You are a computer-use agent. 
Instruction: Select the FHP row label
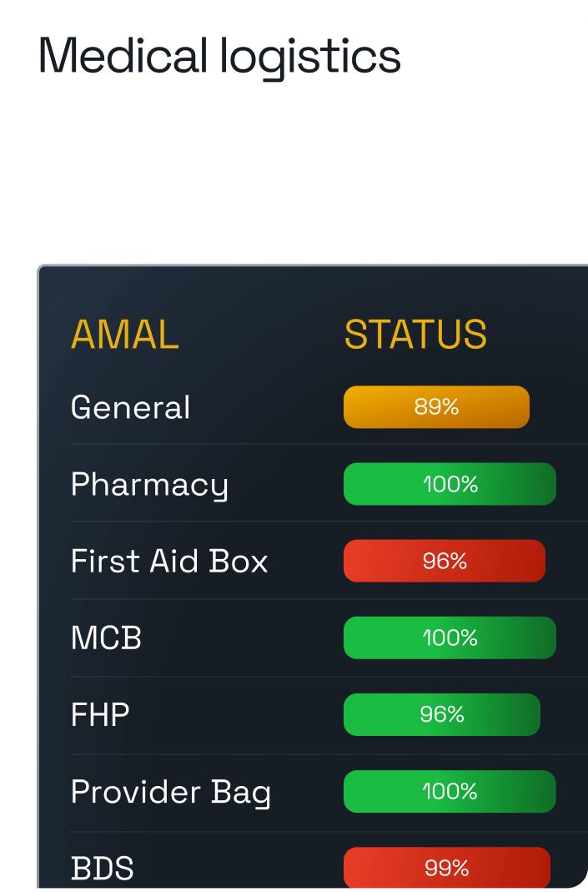coord(100,715)
